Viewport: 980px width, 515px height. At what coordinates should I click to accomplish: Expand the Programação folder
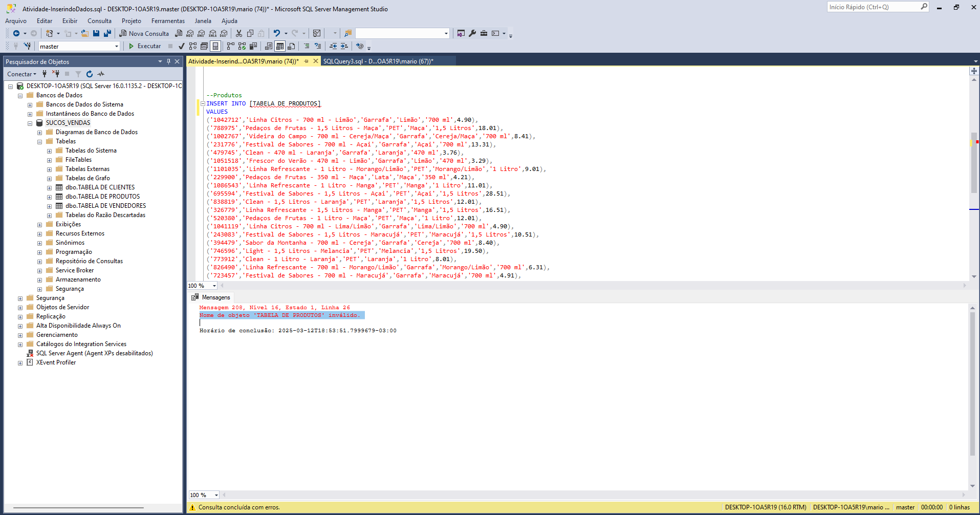[x=39, y=252]
